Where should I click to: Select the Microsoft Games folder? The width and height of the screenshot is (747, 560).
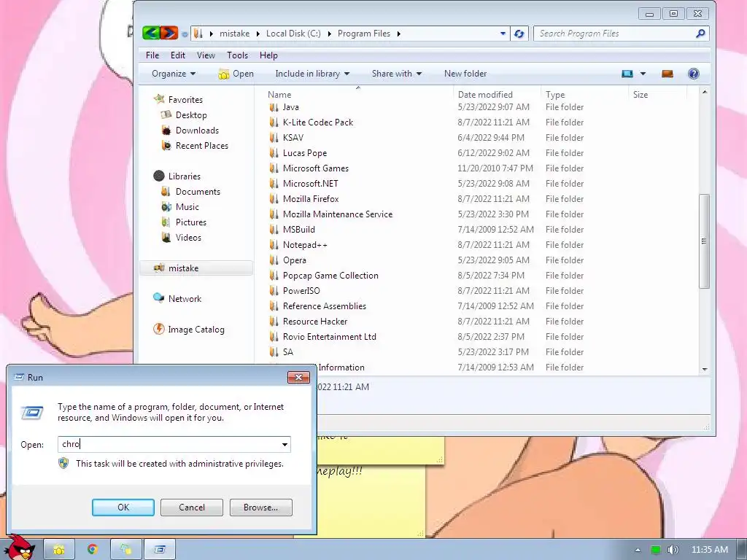pos(315,168)
